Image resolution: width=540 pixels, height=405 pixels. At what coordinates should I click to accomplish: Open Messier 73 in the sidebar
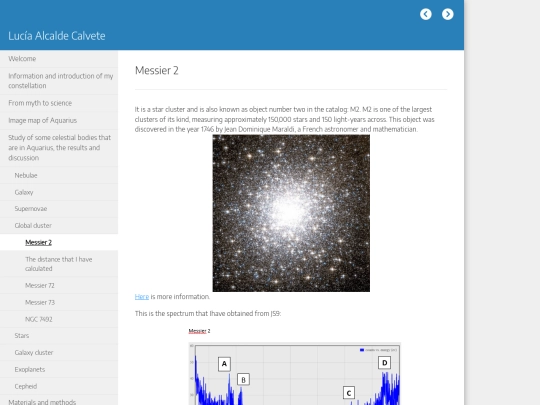pyautogui.click(x=59, y=302)
